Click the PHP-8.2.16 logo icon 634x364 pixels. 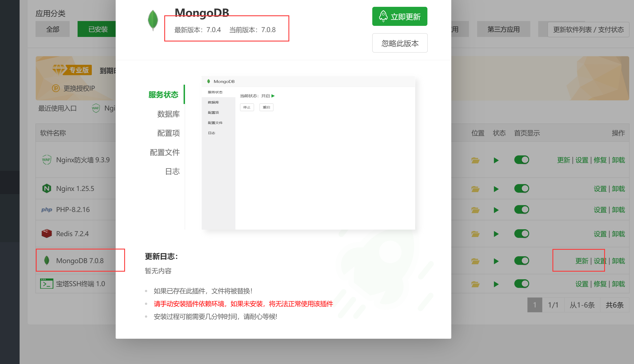click(x=47, y=210)
